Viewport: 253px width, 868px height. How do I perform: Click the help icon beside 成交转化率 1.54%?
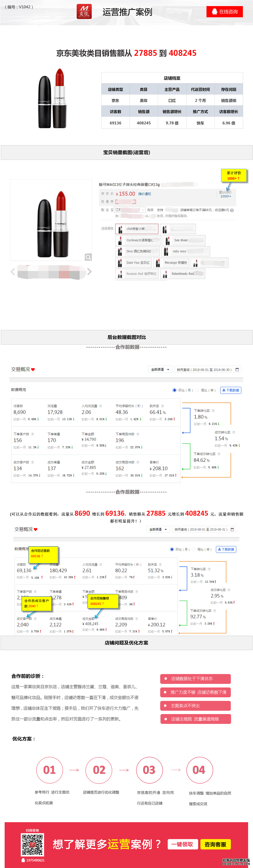(x=233, y=432)
